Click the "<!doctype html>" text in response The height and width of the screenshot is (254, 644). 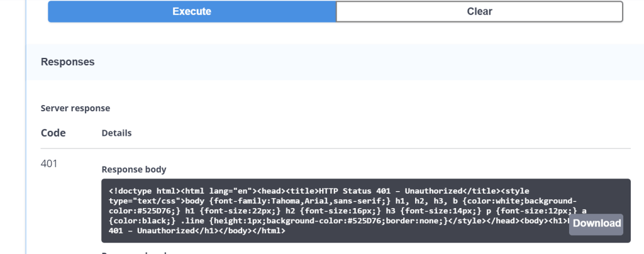click(143, 190)
